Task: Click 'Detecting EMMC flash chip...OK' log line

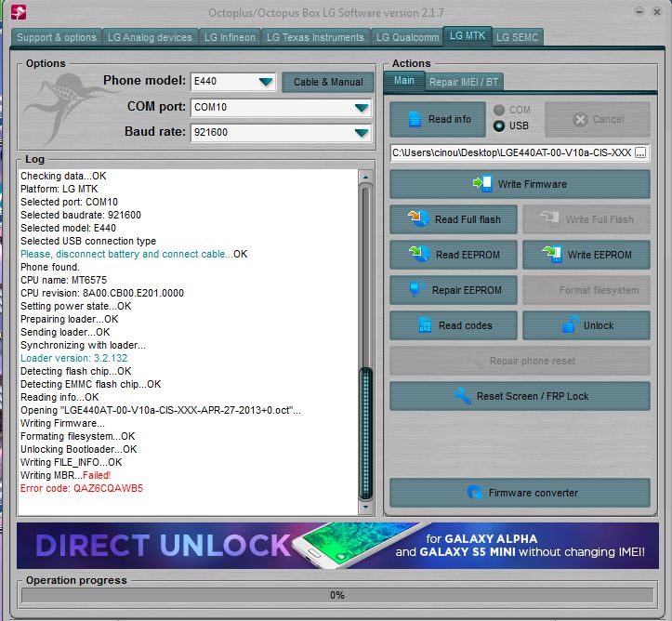Action: coord(91,384)
